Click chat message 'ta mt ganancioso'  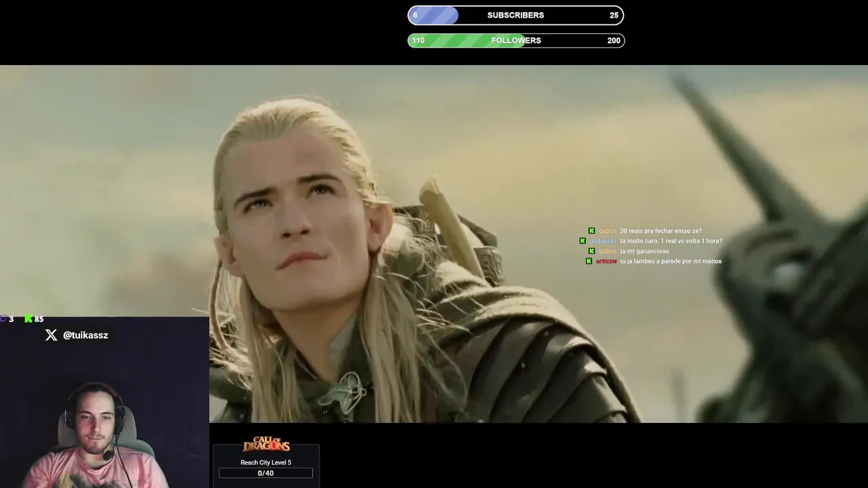(644, 251)
